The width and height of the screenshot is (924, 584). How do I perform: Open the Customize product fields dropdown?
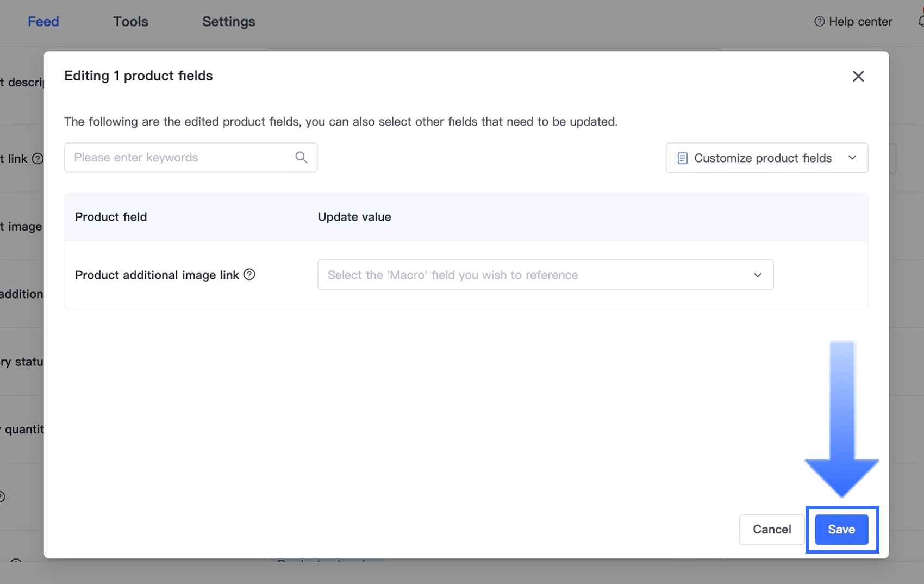[766, 158]
